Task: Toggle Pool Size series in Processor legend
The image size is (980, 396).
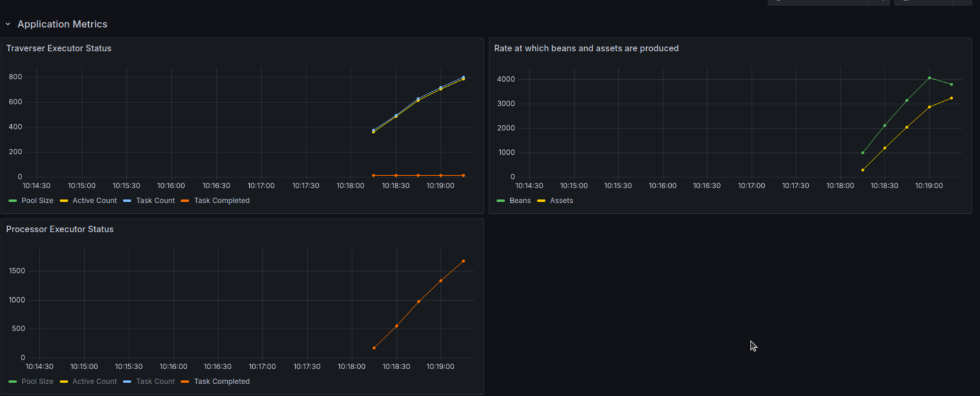Action: [x=38, y=382]
